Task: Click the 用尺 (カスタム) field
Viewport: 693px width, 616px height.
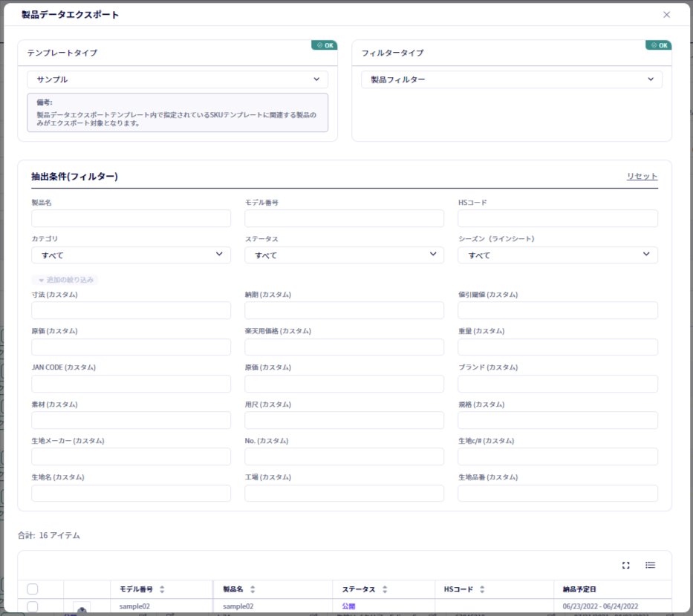Action: point(345,420)
